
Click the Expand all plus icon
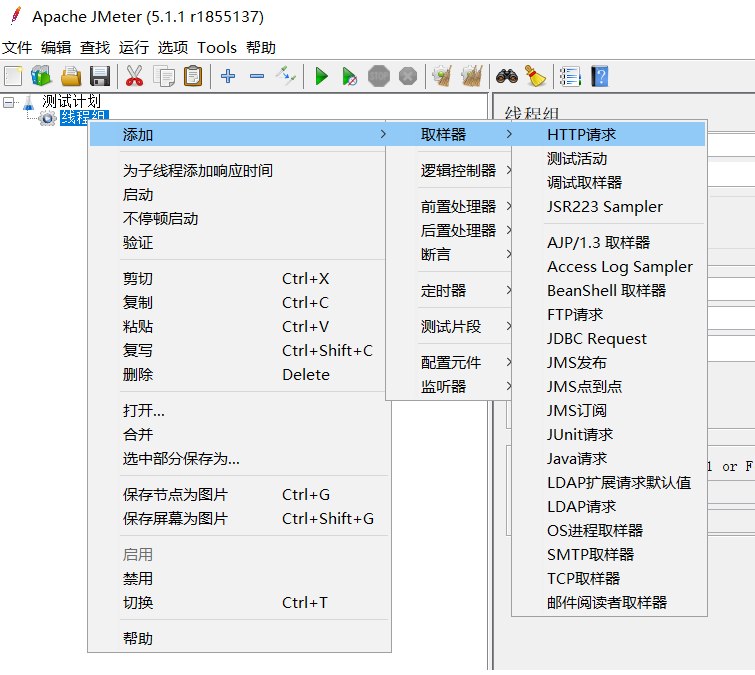pyautogui.click(x=228, y=76)
